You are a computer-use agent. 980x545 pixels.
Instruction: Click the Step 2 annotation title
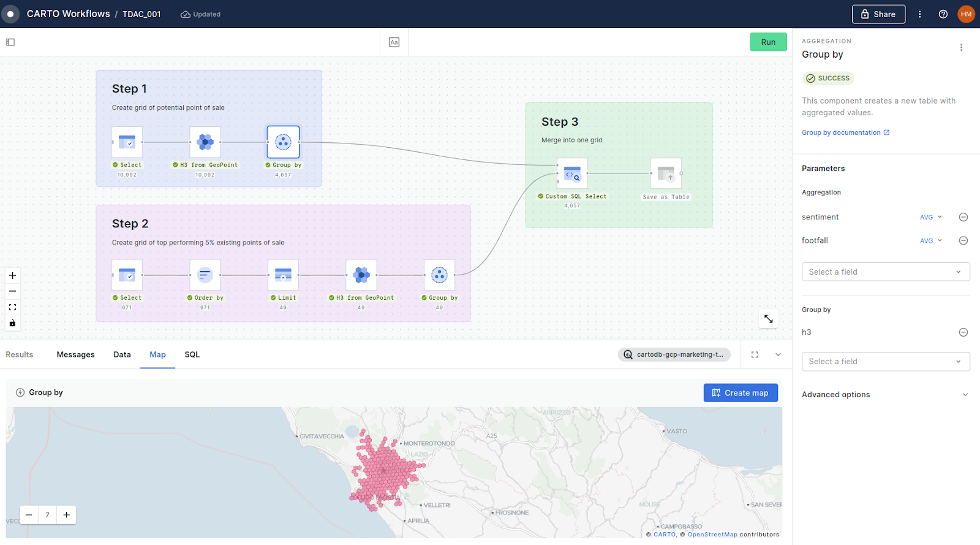coord(130,224)
